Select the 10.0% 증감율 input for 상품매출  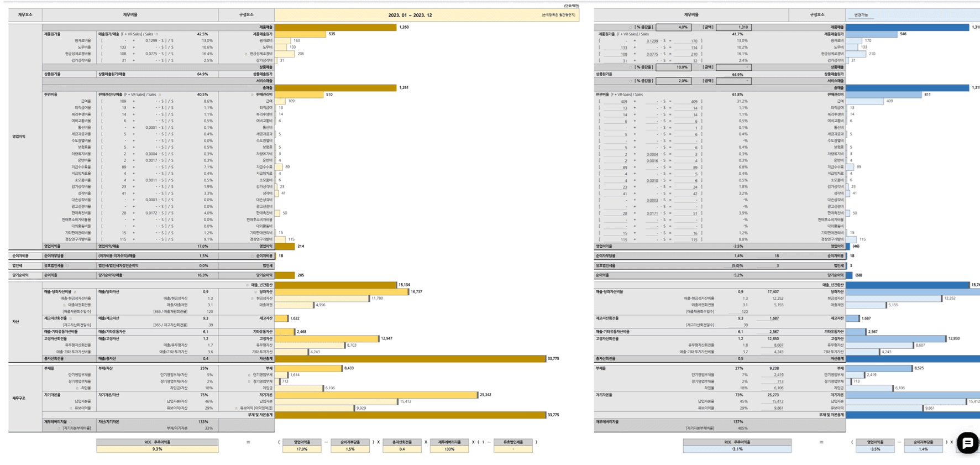(x=673, y=67)
